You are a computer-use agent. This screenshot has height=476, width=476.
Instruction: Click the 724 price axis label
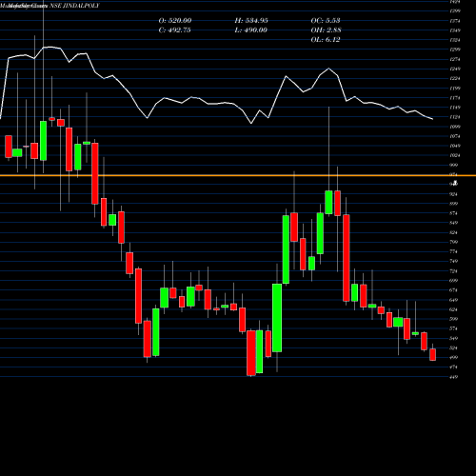pos(454,271)
